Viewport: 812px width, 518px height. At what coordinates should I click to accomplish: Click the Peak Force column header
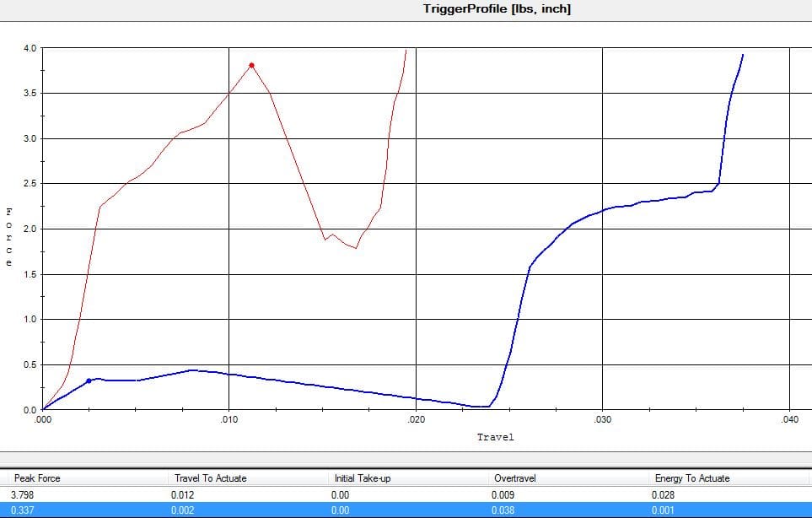point(37,478)
